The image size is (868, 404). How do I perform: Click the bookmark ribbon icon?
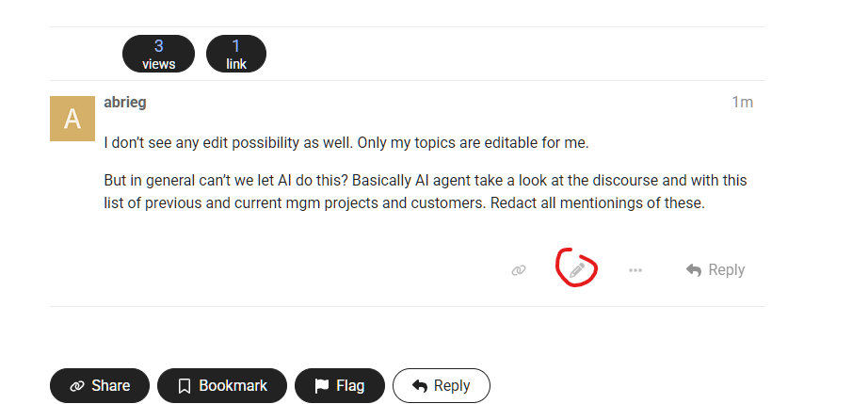185,386
